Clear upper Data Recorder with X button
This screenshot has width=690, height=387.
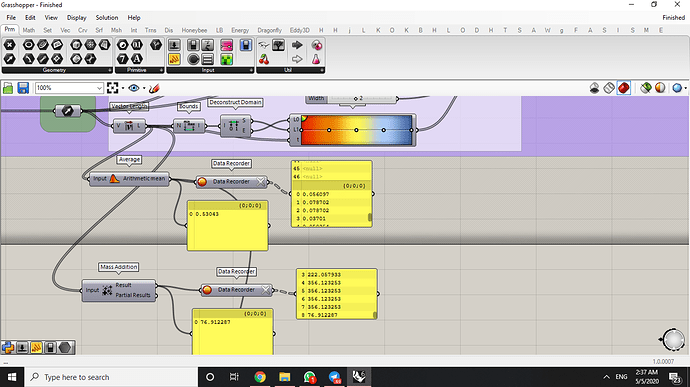[x=261, y=182]
